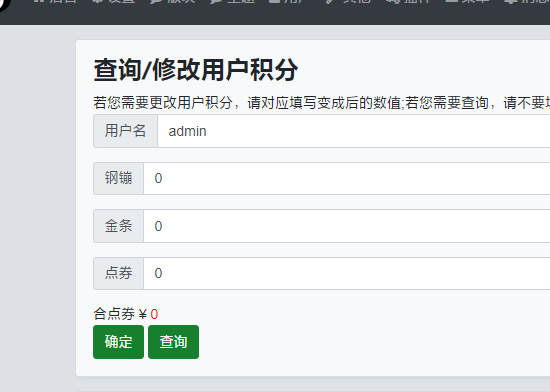Focus the 点券 value input field

[347, 273]
